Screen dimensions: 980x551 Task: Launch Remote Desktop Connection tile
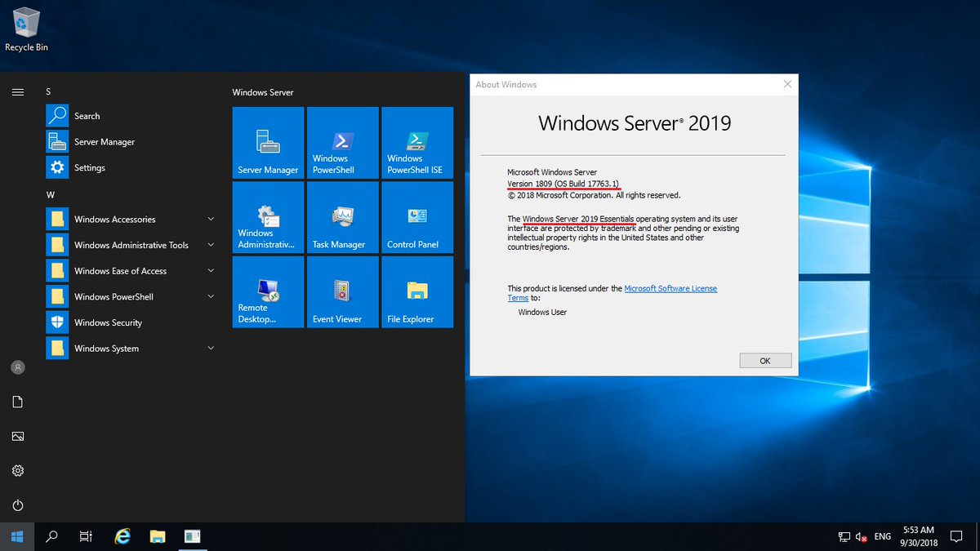tap(267, 291)
